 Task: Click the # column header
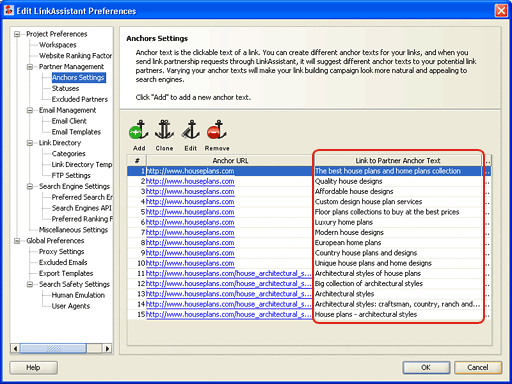[x=137, y=161]
